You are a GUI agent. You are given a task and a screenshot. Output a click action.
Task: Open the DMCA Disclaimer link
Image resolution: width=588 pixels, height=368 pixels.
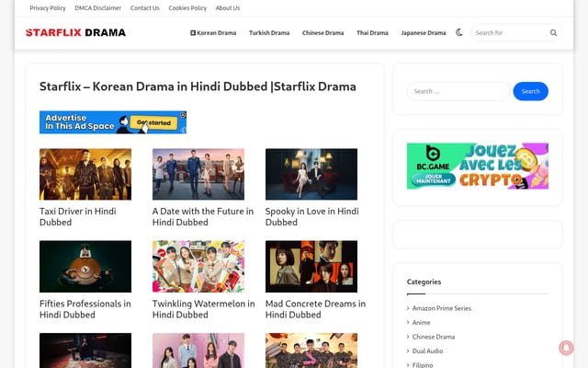(98, 8)
